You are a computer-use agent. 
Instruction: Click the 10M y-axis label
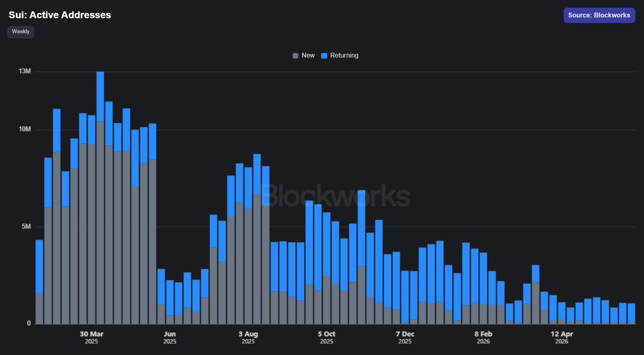[x=25, y=129]
